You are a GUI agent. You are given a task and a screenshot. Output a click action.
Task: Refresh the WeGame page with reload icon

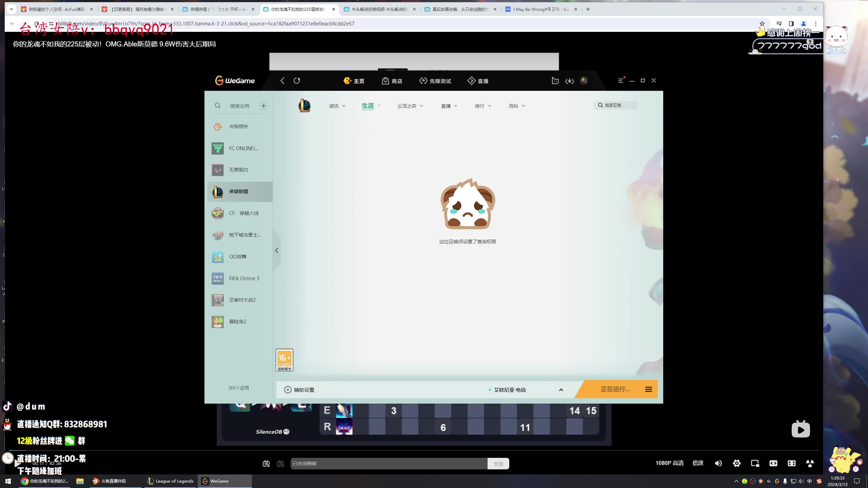[297, 81]
